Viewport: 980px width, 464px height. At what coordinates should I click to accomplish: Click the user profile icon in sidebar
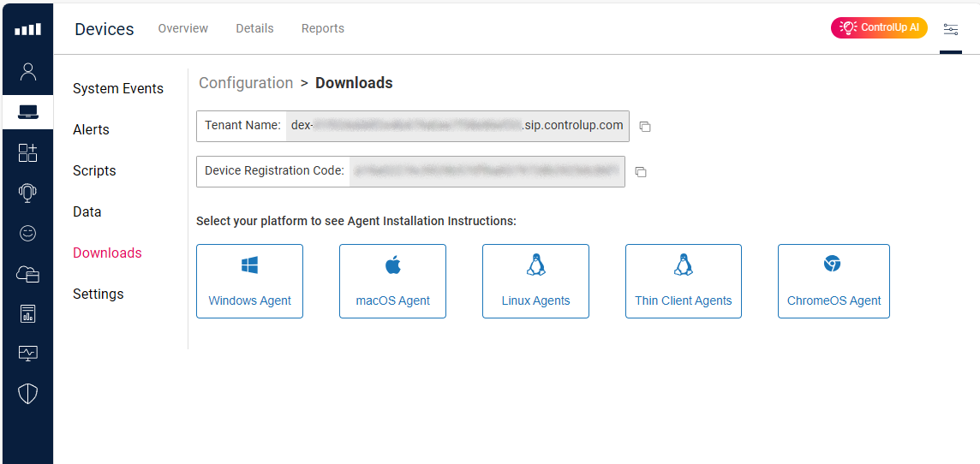click(x=27, y=71)
